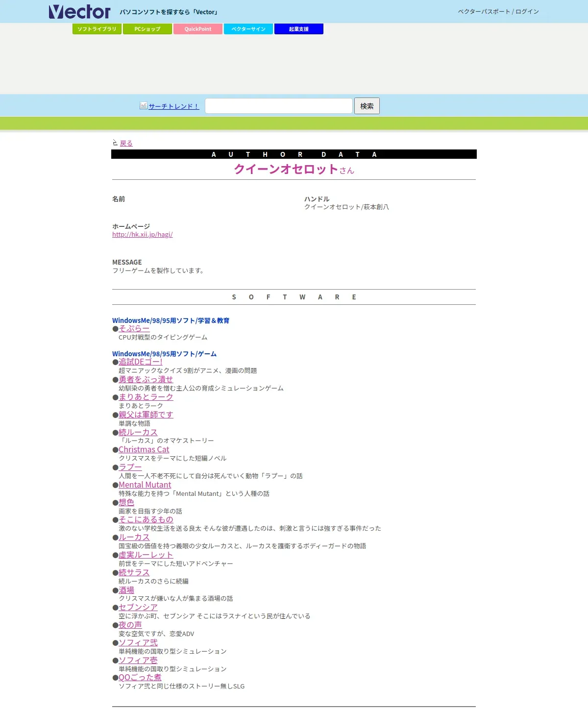The image size is (588, 712).
Task: Open the セブンシア software link
Action: [138, 607]
